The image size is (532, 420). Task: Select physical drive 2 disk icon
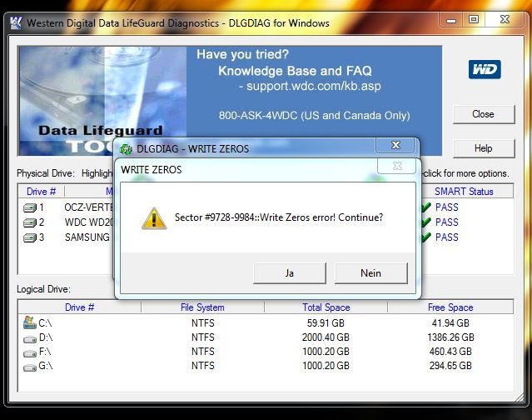30,222
